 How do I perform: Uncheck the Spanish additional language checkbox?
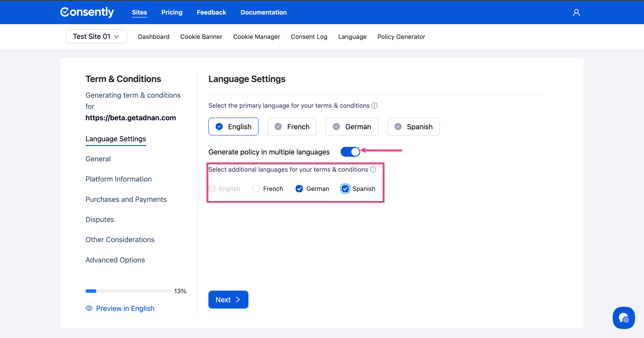coord(345,189)
